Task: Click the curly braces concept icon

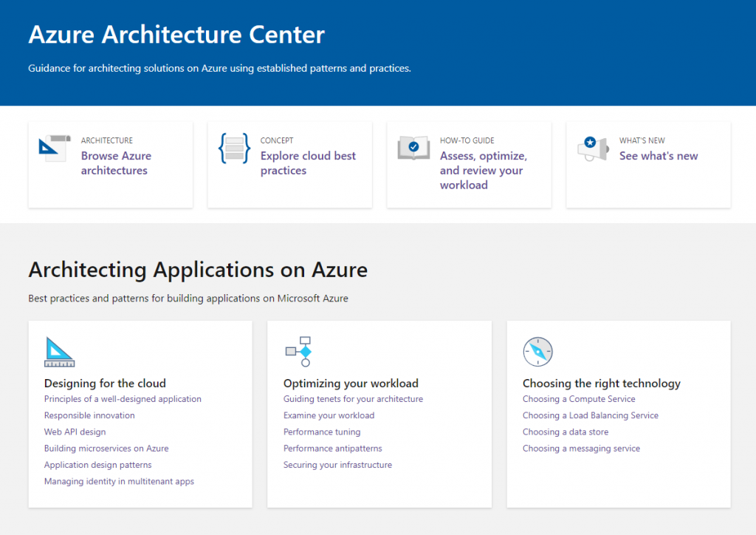Action: (234, 148)
